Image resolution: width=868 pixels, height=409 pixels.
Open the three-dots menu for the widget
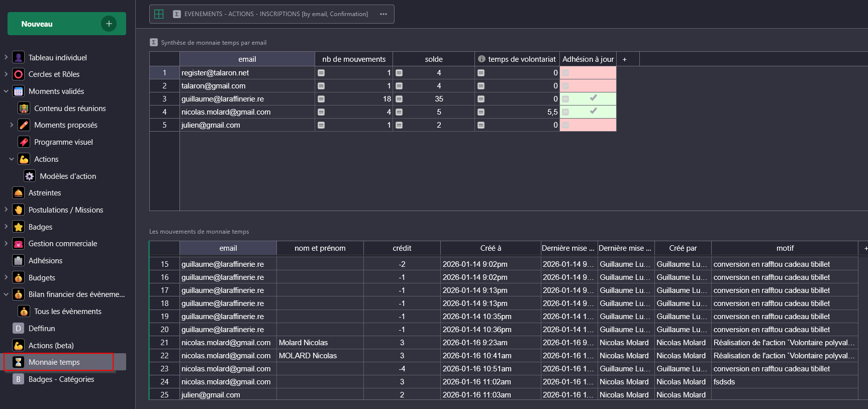pyautogui.click(x=383, y=14)
